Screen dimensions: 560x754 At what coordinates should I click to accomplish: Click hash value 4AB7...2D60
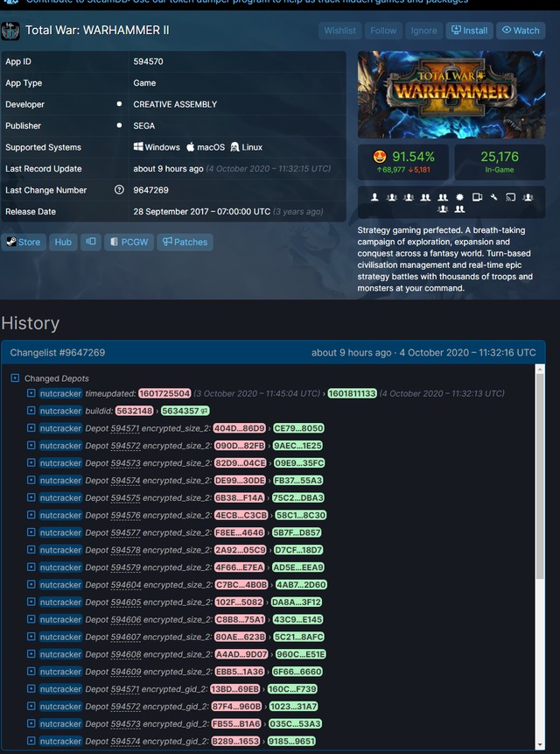pyautogui.click(x=301, y=585)
